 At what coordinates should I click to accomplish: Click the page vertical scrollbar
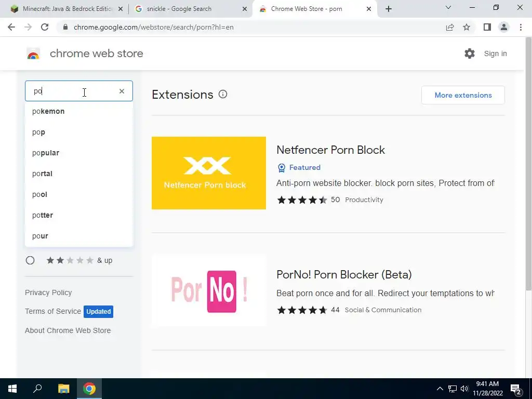click(x=528, y=164)
